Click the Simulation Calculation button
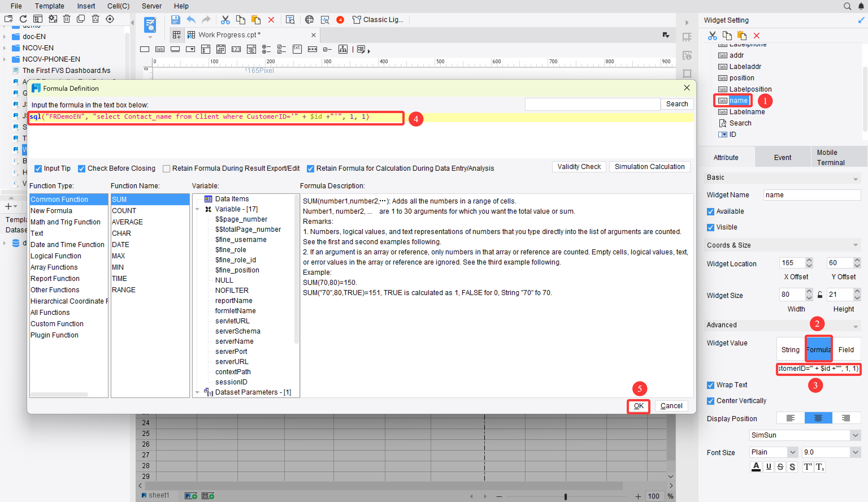Viewport: 868px width, 502px height. tap(649, 167)
